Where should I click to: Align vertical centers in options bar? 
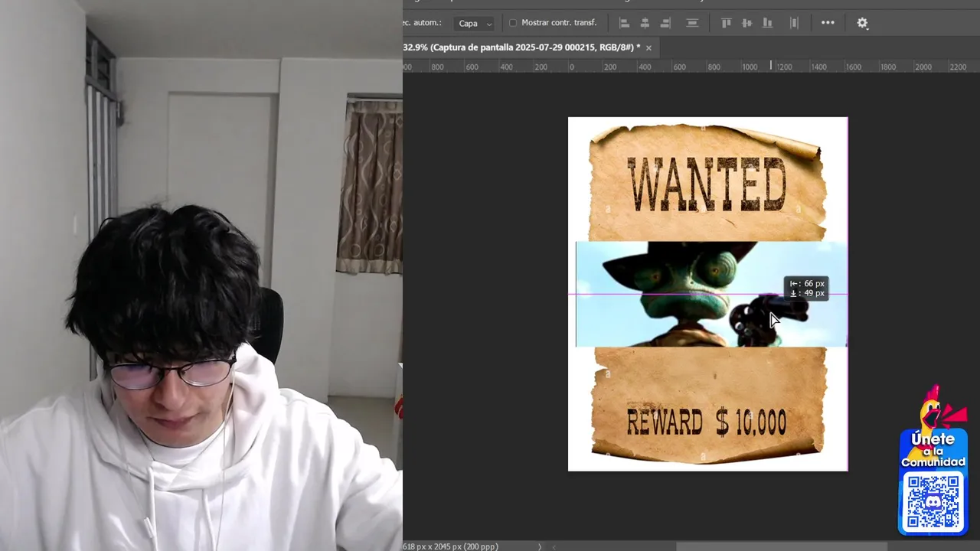746,23
